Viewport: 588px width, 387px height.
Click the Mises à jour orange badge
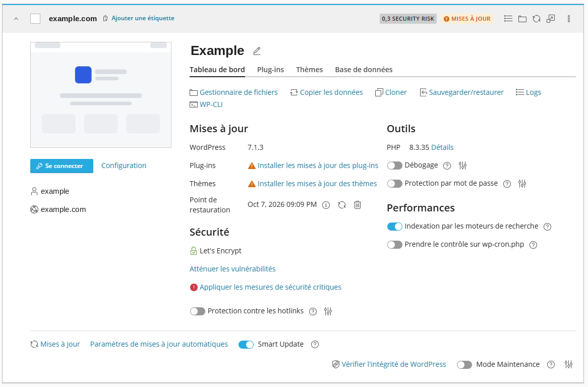click(x=467, y=19)
